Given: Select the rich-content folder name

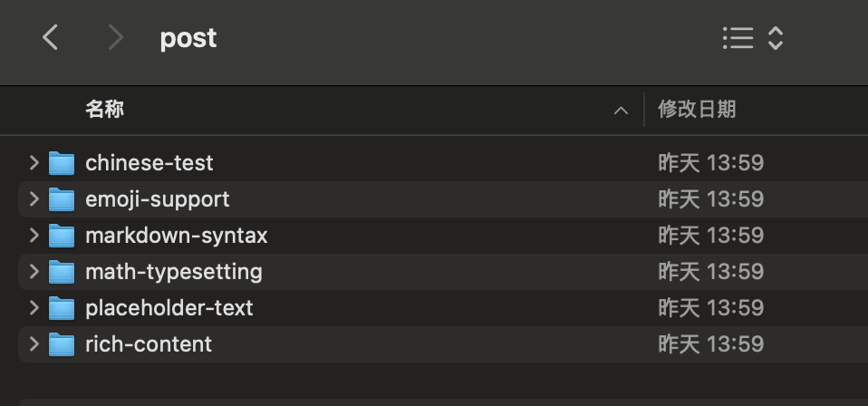Looking at the screenshot, I should [x=149, y=344].
